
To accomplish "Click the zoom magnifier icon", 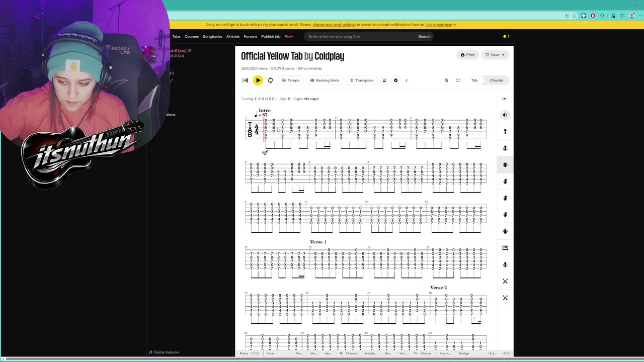I will 446,80.
